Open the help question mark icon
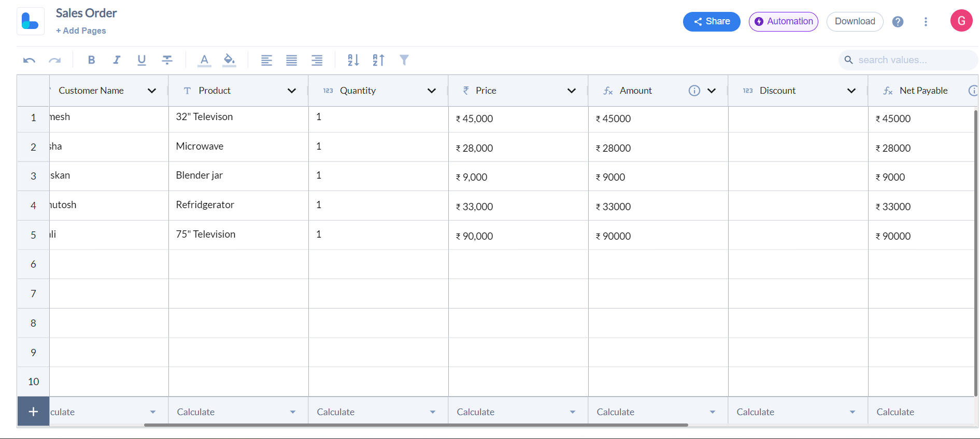Viewport: 980px width, 439px height. coord(898,22)
